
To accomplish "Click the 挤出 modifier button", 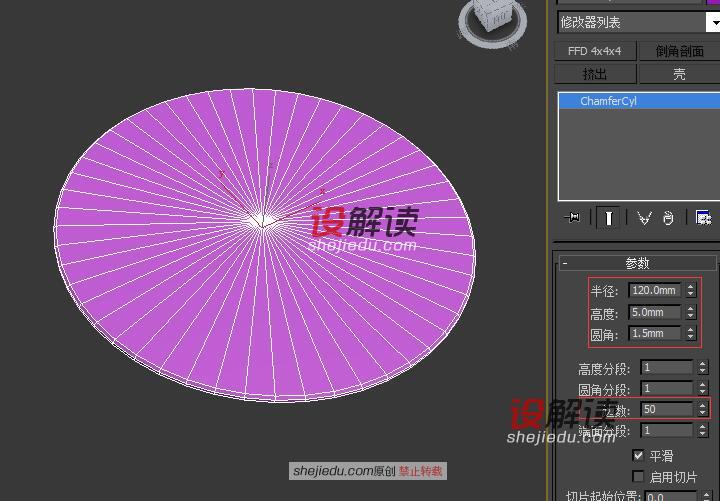I will pos(595,74).
